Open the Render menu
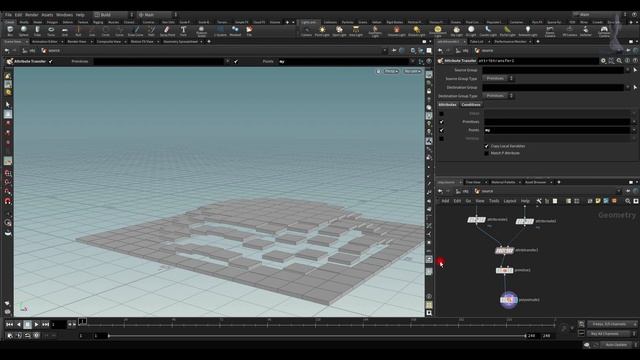Viewport: 640px width, 360px height. [x=31, y=15]
